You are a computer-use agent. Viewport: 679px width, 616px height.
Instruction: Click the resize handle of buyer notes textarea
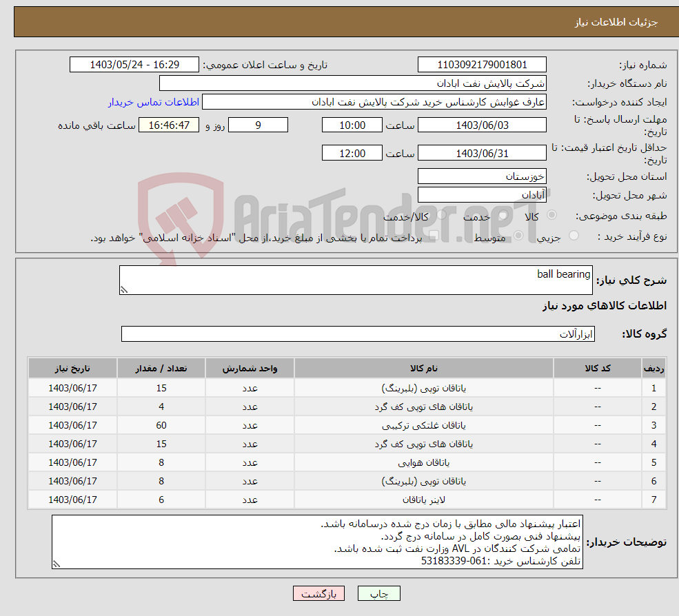(x=57, y=564)
